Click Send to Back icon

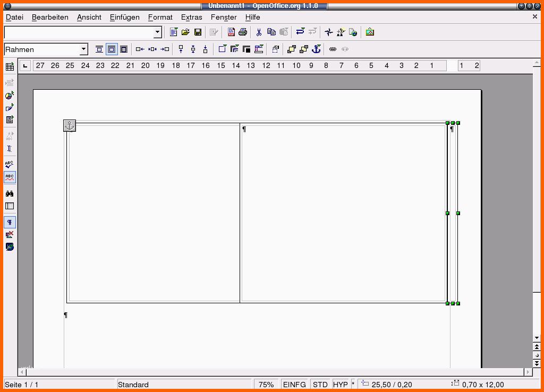pyautogui.click(x=304, y=49)
